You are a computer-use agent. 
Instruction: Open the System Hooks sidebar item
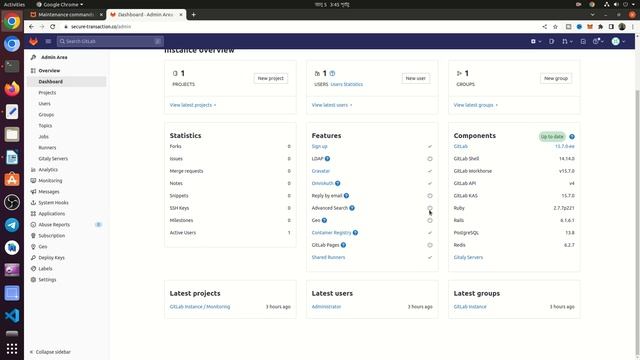(x=53, y=203)
